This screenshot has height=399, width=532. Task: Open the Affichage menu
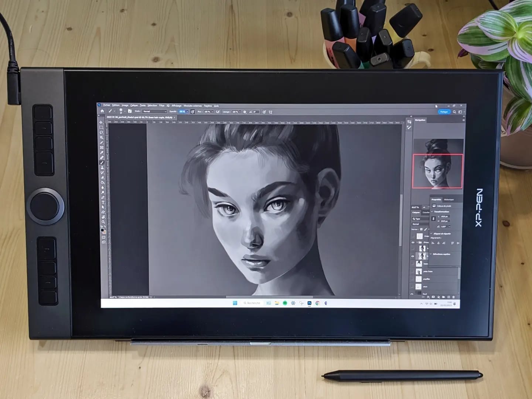pyautogui.click(x=177, y=106)
